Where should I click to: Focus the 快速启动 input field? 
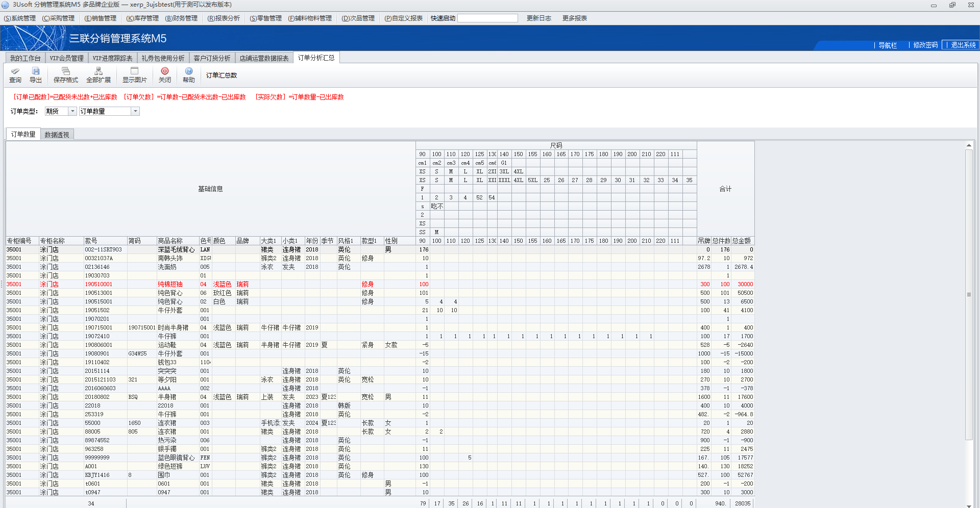487,18
